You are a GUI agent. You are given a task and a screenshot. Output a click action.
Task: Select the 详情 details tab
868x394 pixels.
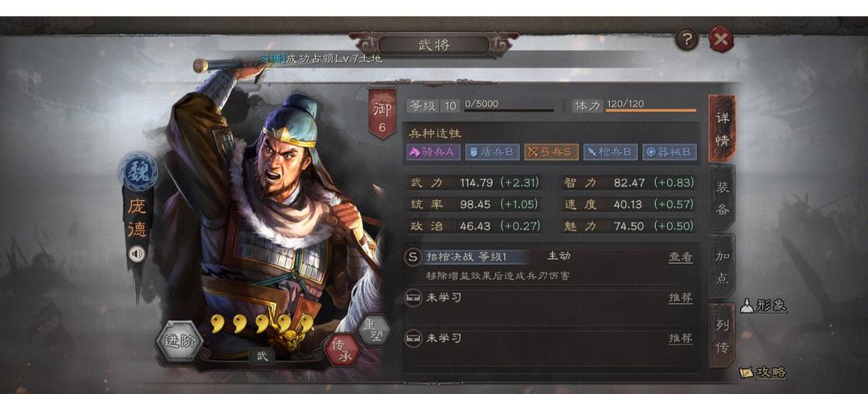722,129
